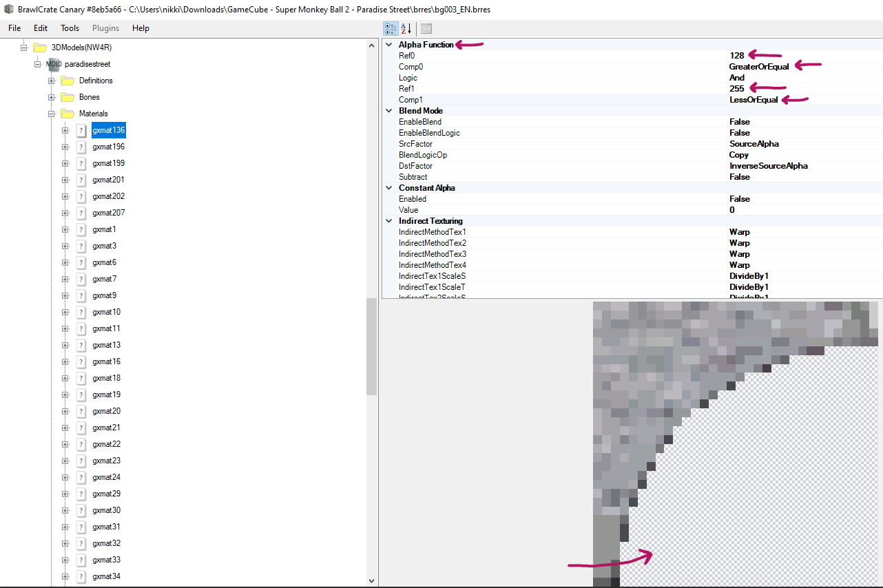Click the Property Pages icon in property toolbar
This screenshot has height=588, width=883.
[x=426, y=28]
